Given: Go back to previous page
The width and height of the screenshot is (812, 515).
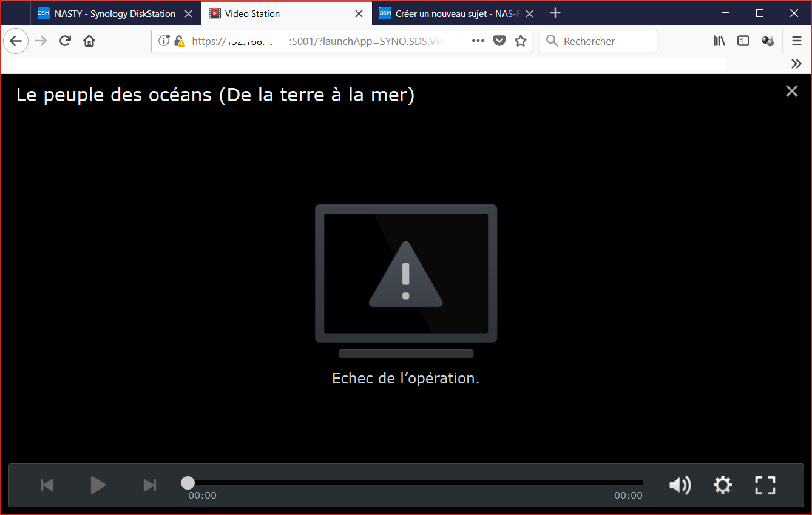Looking at the screenshot, I should click(x=16, y=41).
